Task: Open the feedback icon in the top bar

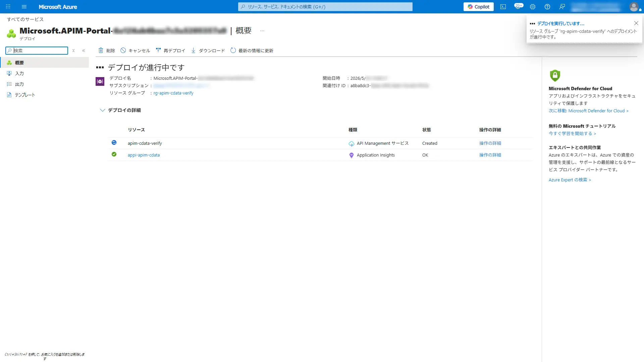Action: pos(562,7)
